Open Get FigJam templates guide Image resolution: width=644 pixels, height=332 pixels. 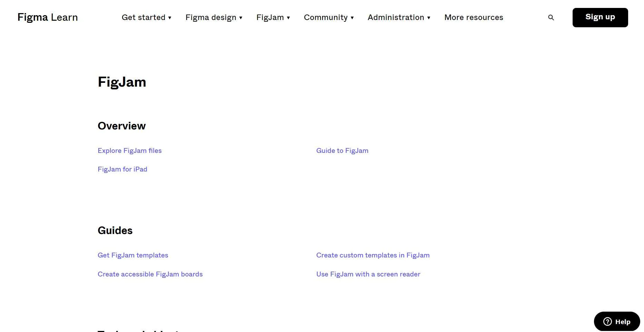tap(133, 255)
